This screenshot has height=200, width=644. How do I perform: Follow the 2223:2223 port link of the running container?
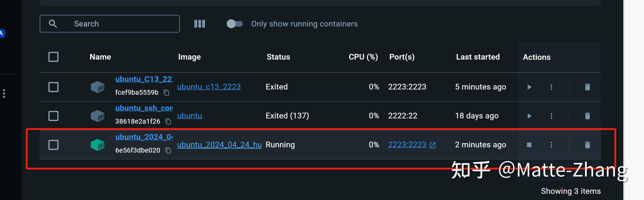coord(407,145)
